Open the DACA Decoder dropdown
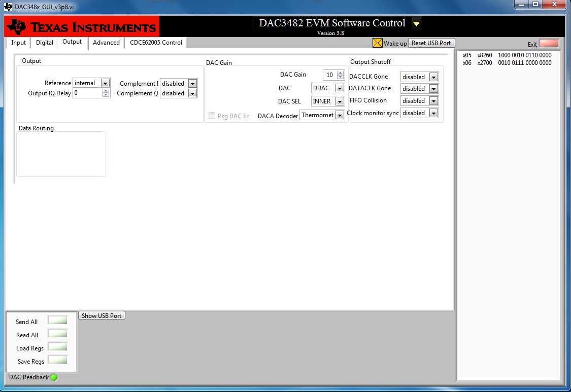571x392 pixels. tap(339, 115)
